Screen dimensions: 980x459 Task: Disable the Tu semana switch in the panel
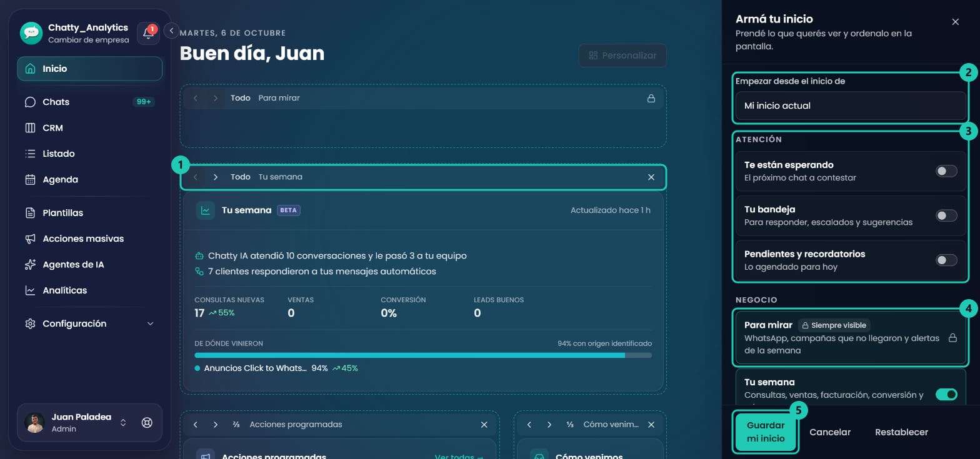(946, 394)
